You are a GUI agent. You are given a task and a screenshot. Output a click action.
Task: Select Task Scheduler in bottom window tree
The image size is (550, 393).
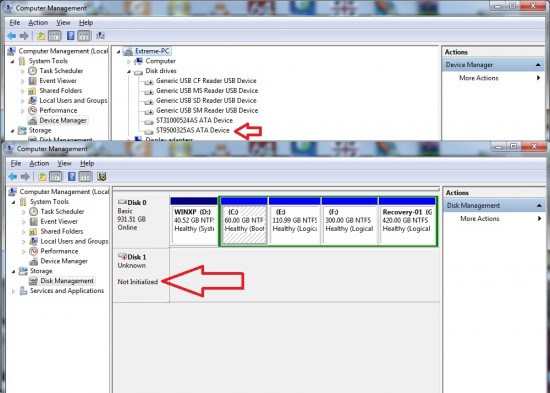(62, 212)
